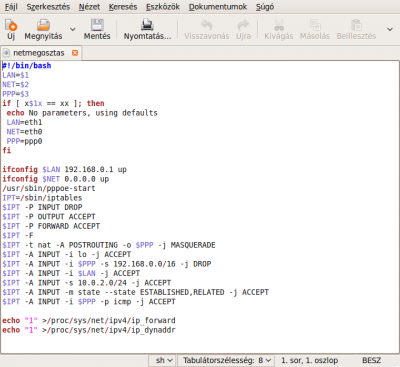Click the '192.168.0.0/16 -j DROP' line
Image resolution: width=400 pixels, height=367 pixels.
pyautogui.click(x=107, y=264)
